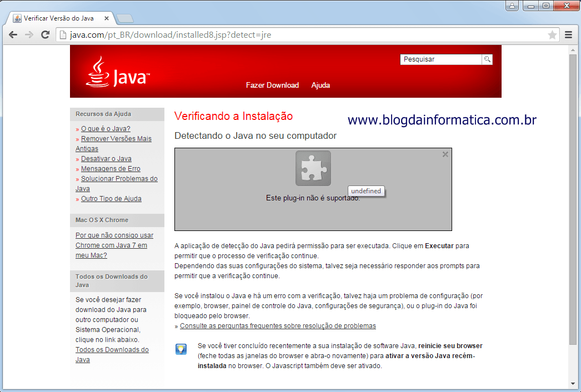The width and height of the screenshot is (581, 392).
Task: Click the lightbulb tip icon
Action: pyautogui.click(x=181, y=349)
